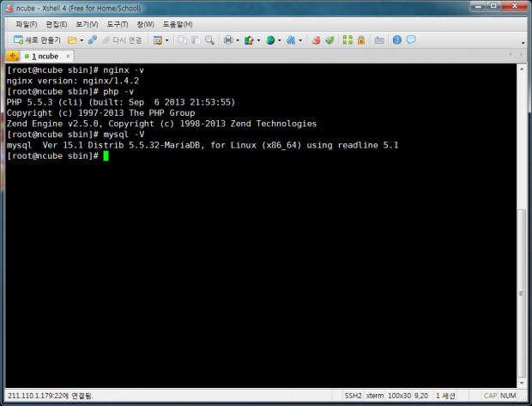Viewport: 532px width, 406px height.
Task: Expand the dropdown arrow beside Open folder icon
Action: (82, 40)
